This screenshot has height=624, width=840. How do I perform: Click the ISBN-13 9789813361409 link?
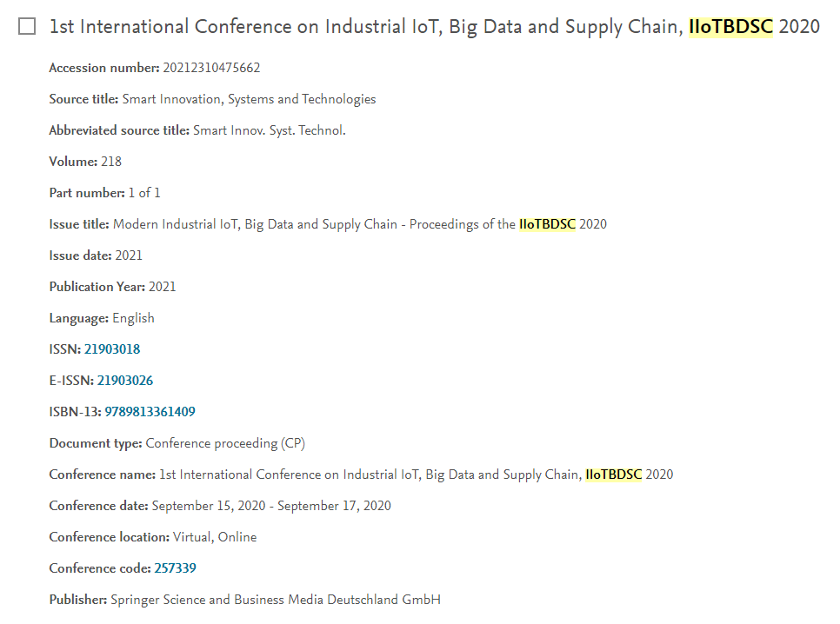click(150, 412)
